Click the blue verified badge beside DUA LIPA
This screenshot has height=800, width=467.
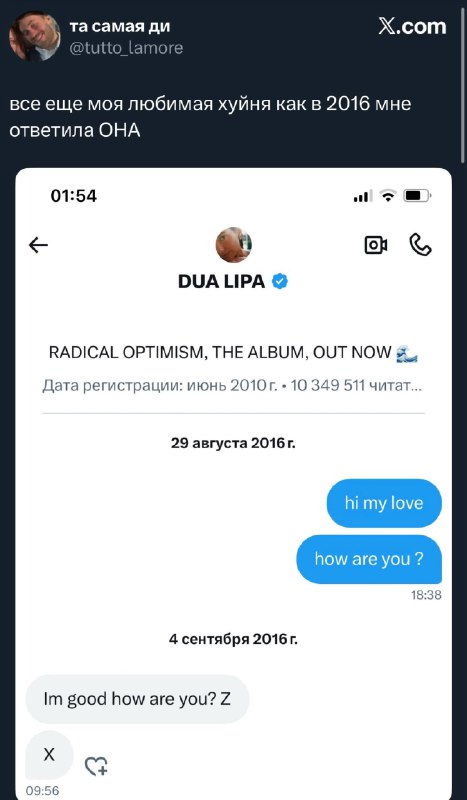point(280,281)
